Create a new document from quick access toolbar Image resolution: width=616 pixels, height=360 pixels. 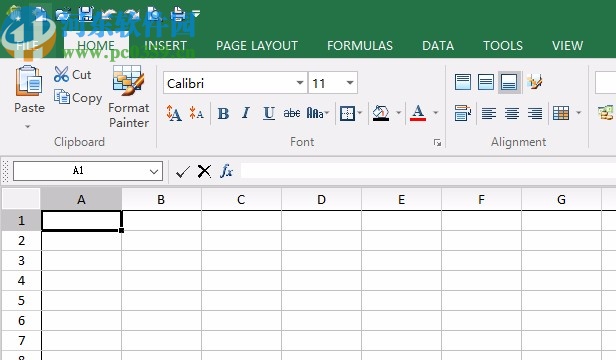(x=39, y=15)
